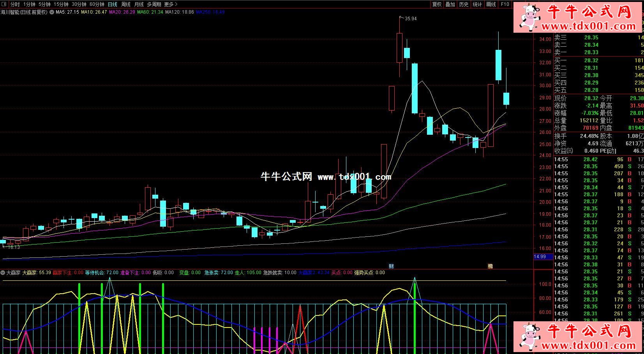Screen dimensions: 644x354
Task: Click the 统计 statistics button
Action: pyautogui.click(x=477, y=4)
